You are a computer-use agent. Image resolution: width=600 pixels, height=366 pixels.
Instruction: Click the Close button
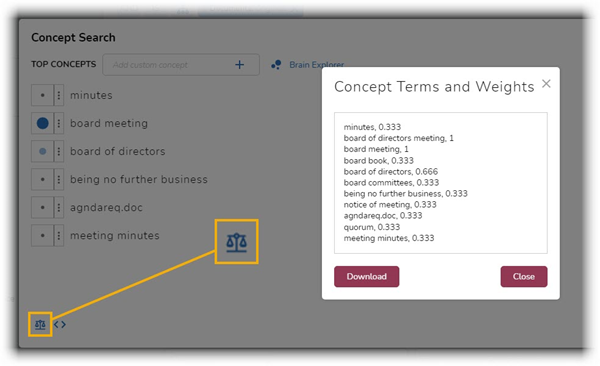pos(524,276)
